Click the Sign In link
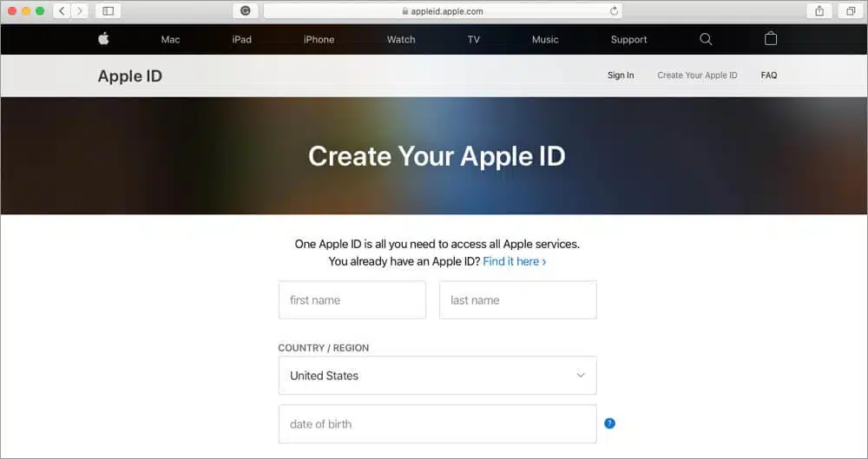 pos(621,75)
